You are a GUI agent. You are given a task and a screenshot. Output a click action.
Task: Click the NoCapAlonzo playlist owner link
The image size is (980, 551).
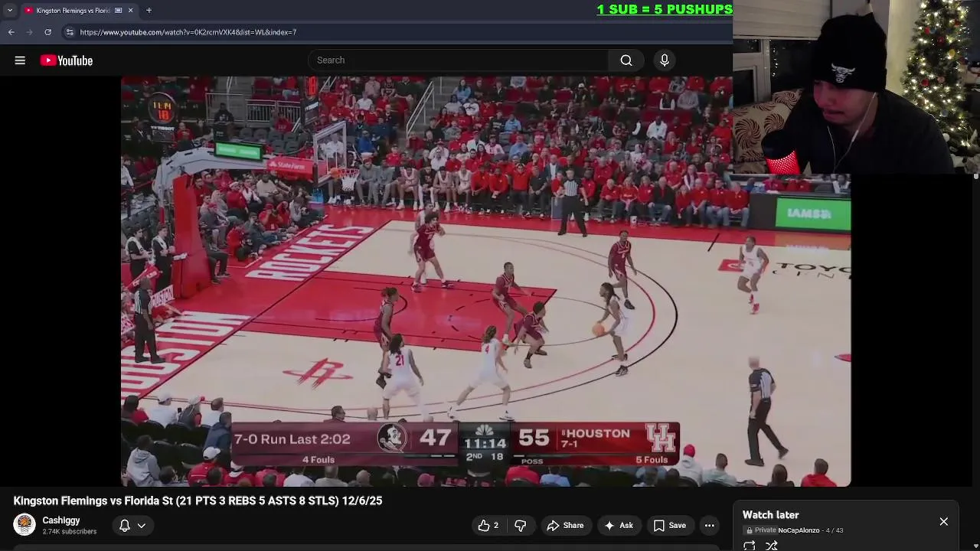(x=799, y=530)
